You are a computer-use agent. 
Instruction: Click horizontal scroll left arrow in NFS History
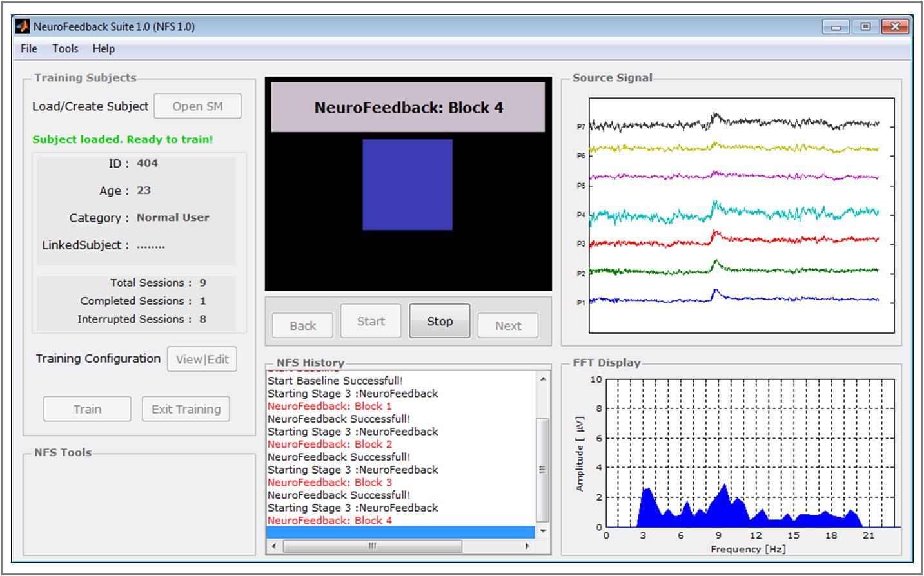click(274, 546)
